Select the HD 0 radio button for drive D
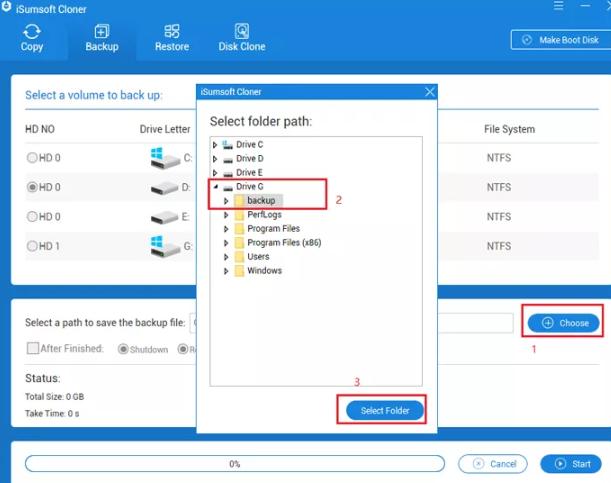This screenshot has height=483, width=611. point(32,187)
